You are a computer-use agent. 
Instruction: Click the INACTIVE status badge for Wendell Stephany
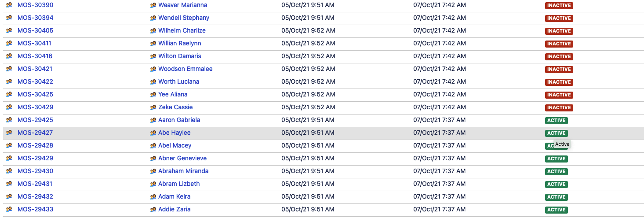click(x=559, y=18)
